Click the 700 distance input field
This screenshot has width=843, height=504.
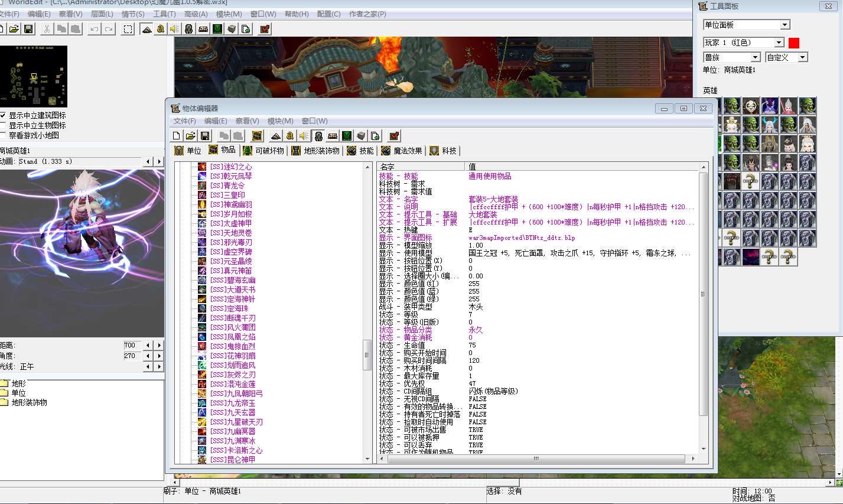(x=133, y=345)
